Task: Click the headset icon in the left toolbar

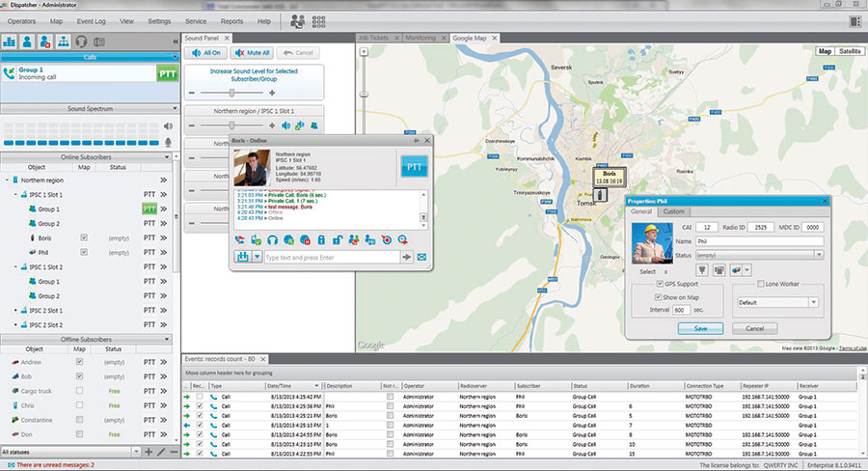Action: [x=81, y=42]
